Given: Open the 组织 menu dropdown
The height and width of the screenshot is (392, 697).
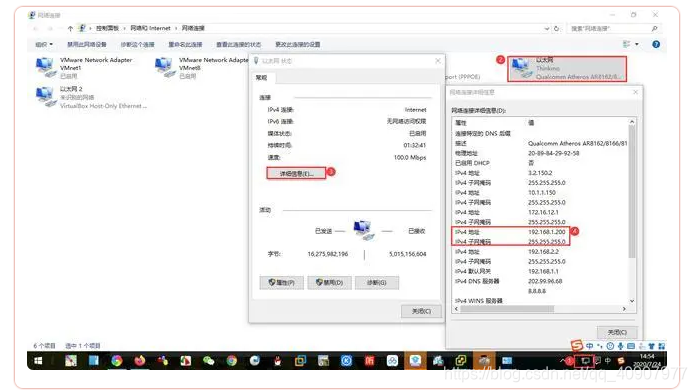Looking at the screenshot, I should (x=44, y=44).
